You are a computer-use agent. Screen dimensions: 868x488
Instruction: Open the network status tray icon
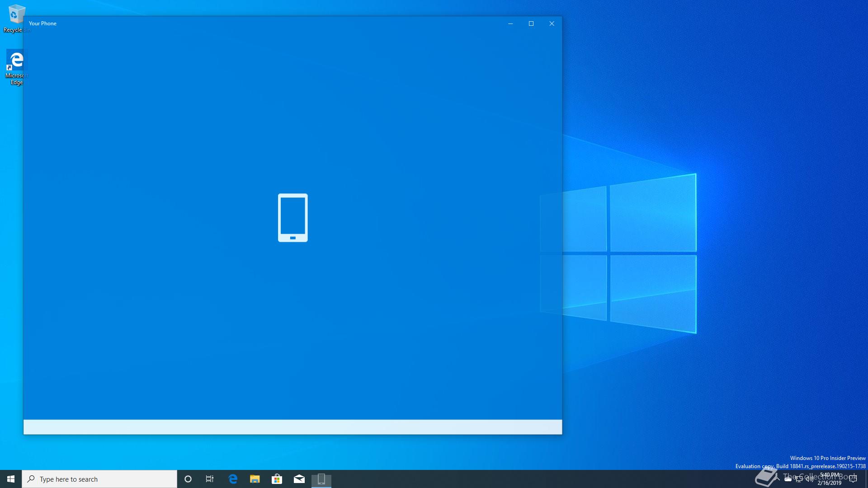click(x=799, y=479)
